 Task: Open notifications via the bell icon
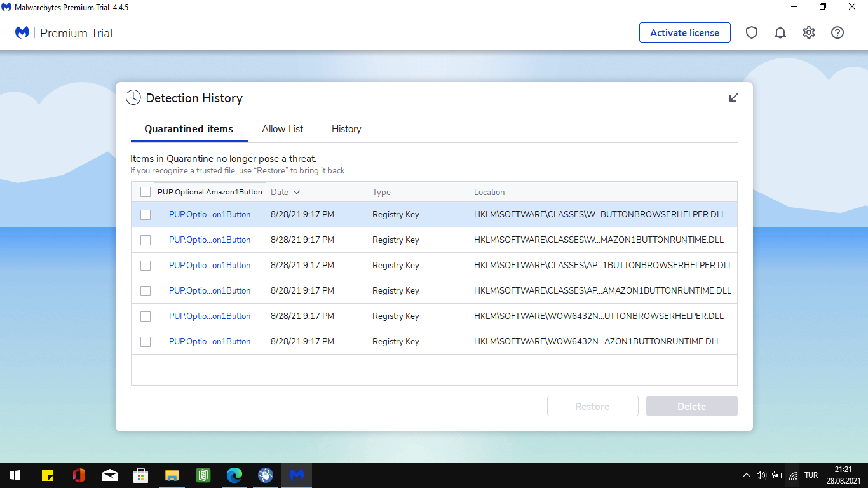point(780,32)
